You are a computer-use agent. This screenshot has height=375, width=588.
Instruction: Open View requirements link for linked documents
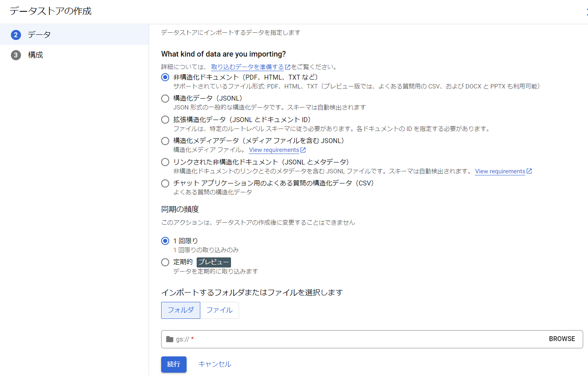click(x=500, y=171)
